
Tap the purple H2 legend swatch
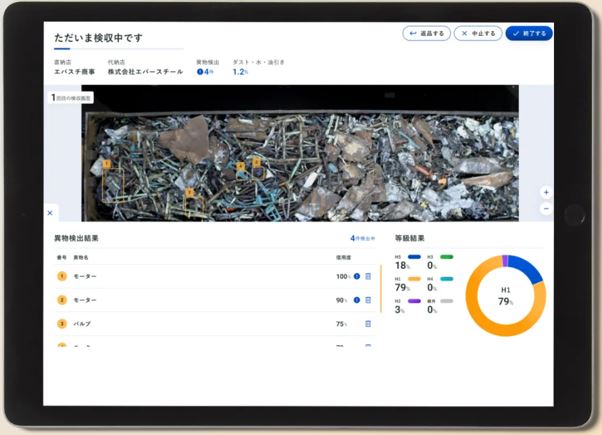tap(414, 301)
